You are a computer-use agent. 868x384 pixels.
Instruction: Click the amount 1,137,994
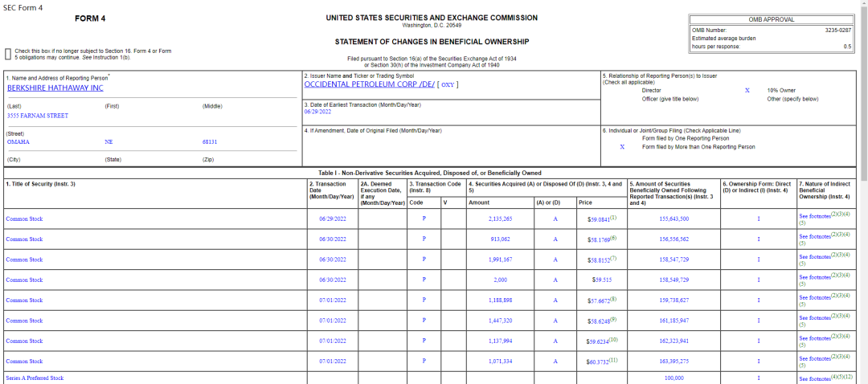pos(500,341)
